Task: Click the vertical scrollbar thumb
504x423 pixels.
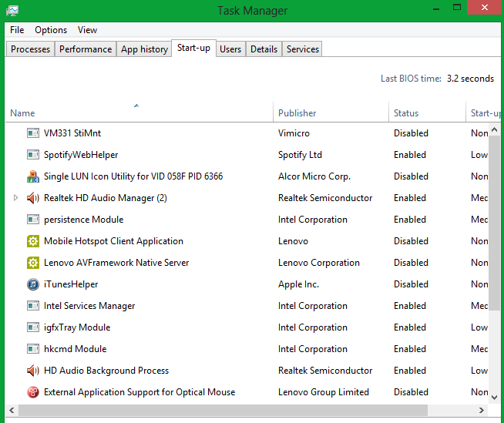Action: [494, 223]
